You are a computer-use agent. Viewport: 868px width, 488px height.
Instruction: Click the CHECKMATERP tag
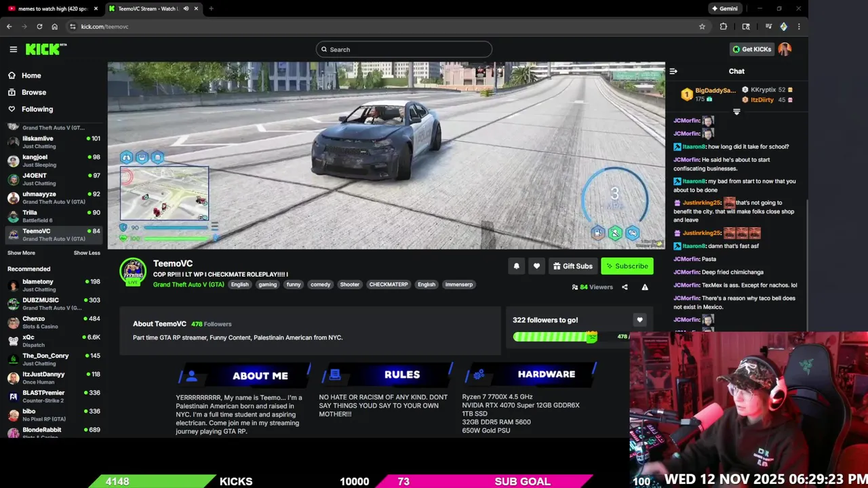(x=389, y=285)
